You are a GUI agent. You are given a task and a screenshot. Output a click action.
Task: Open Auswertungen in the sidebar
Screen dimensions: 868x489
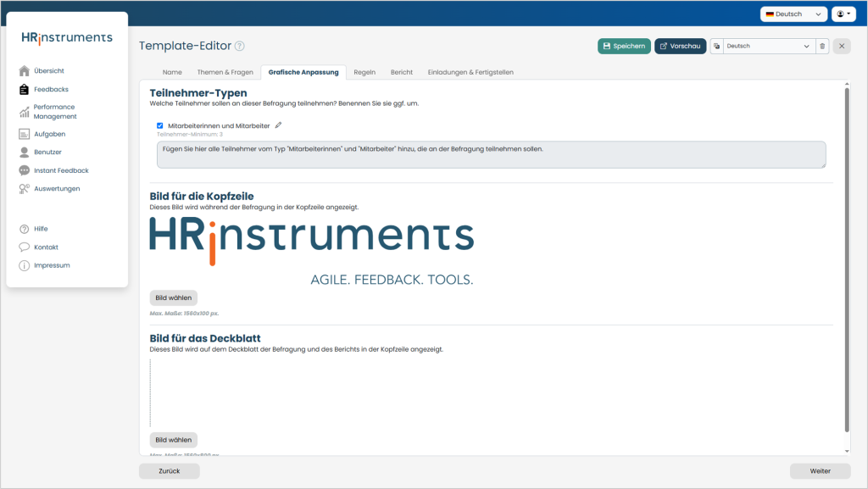(x=57, y=189)
